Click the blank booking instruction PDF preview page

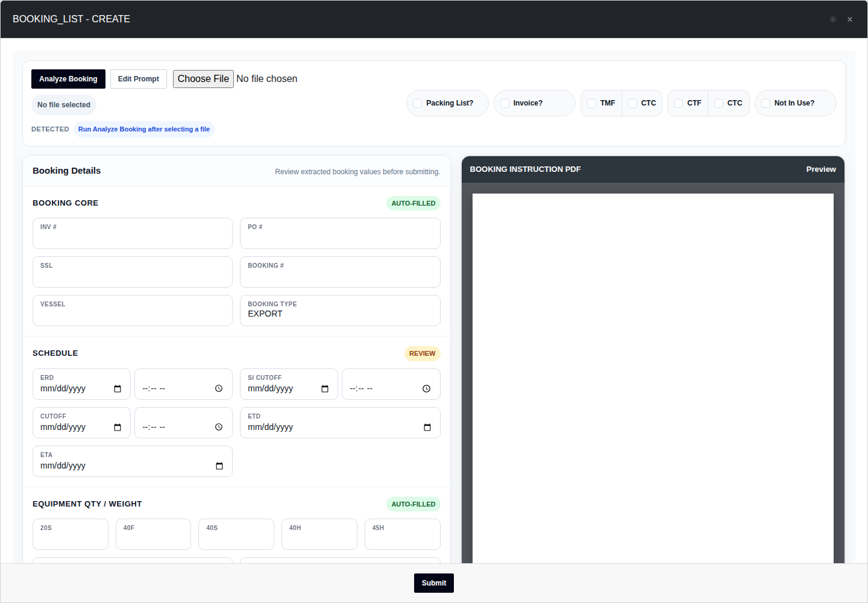(x=653, y=378)
